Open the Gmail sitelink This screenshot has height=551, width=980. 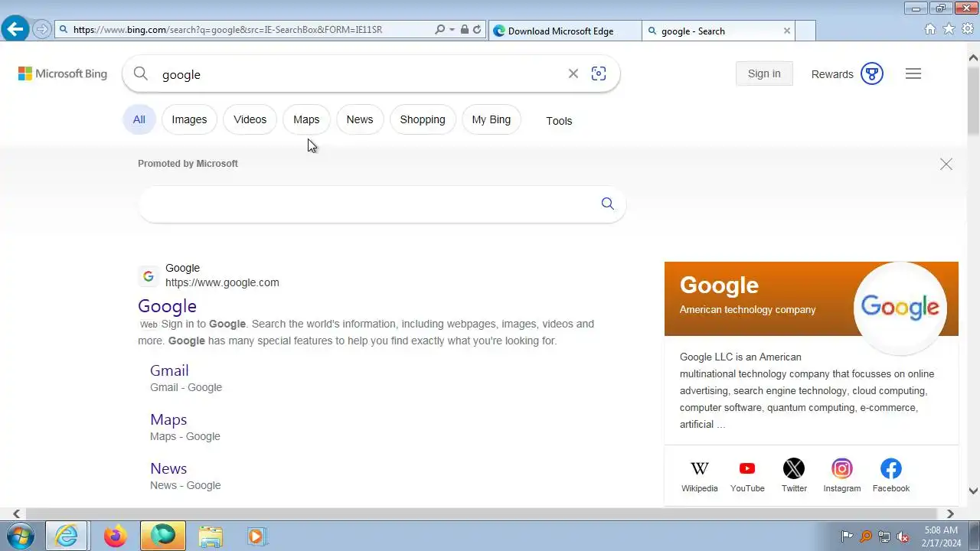pos(169,370)
